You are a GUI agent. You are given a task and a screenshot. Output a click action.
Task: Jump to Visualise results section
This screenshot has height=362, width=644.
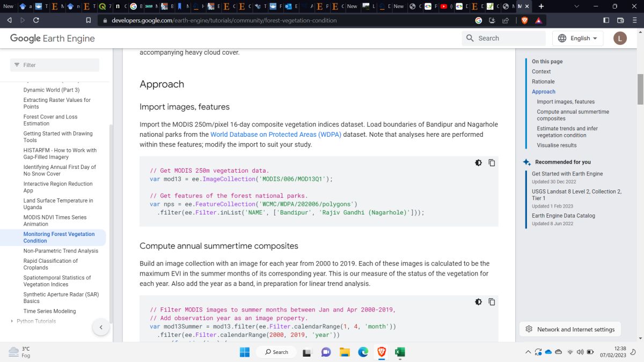coord(557,145)
